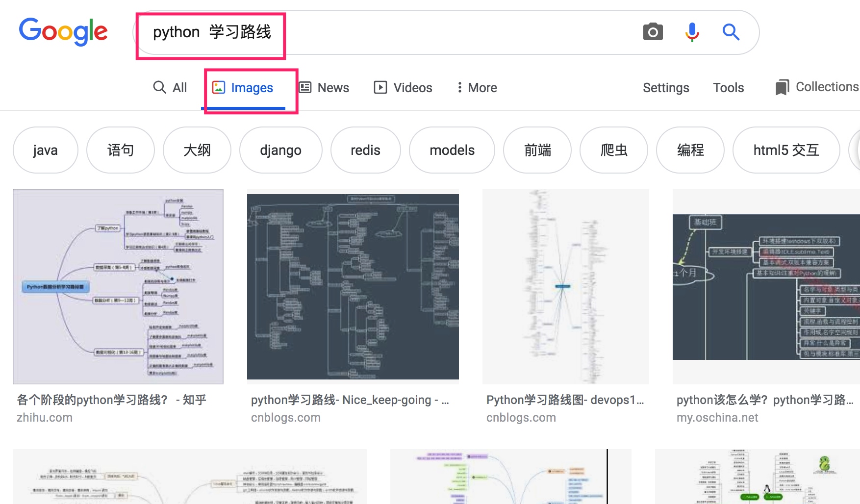This screenshot has width=860, height=504.
Task: Click the microphone voice search icon
Action: click(692, 32)
